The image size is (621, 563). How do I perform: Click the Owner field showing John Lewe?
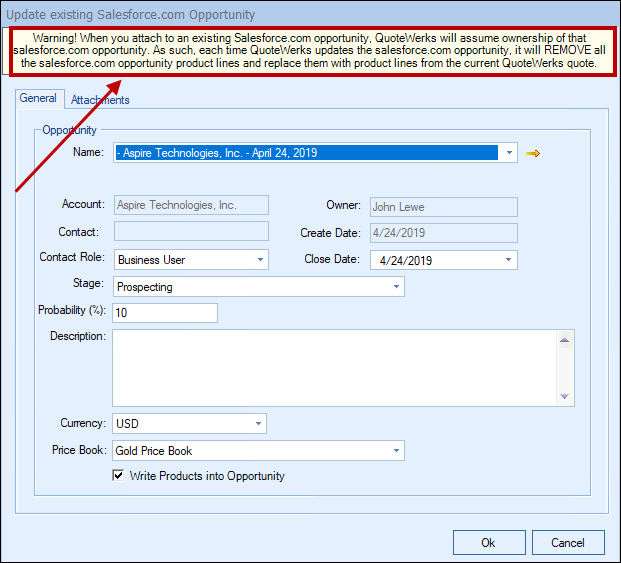click(x=443, y=207)
